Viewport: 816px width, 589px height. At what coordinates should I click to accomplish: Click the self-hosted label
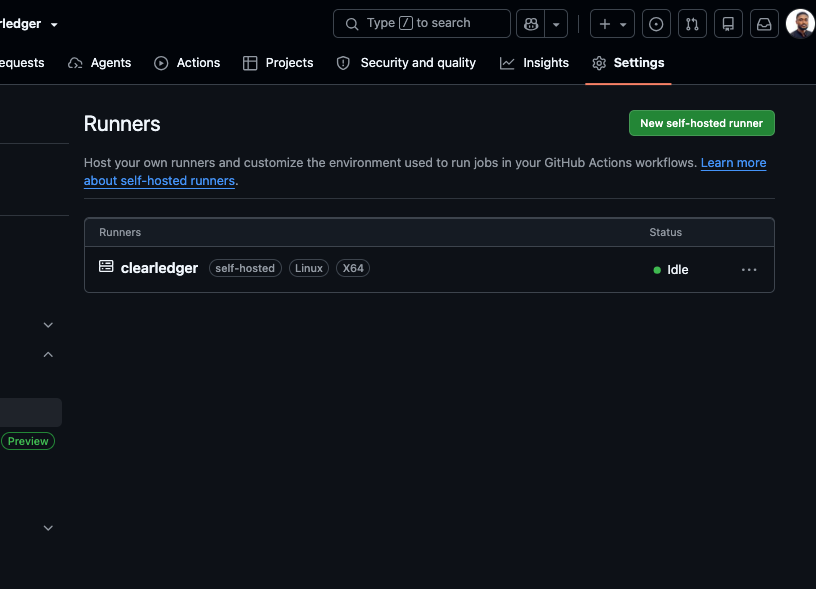click(245, 268)
